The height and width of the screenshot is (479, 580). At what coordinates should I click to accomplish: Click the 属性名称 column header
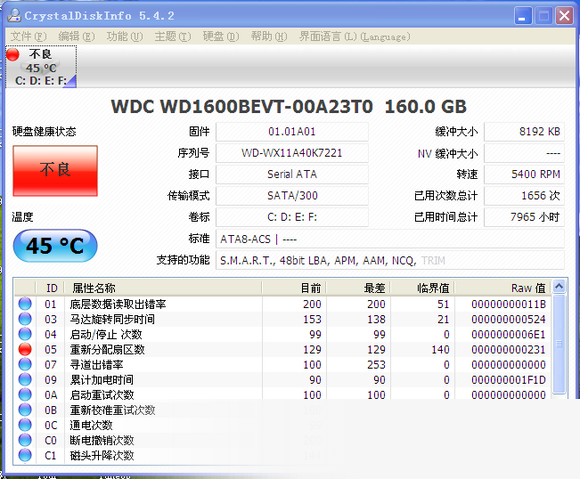[x=163, y=288]
